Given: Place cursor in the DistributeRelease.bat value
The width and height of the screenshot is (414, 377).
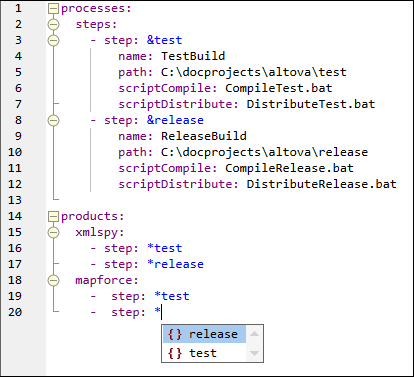Looking at the screenshot, I should coord(322,184).
